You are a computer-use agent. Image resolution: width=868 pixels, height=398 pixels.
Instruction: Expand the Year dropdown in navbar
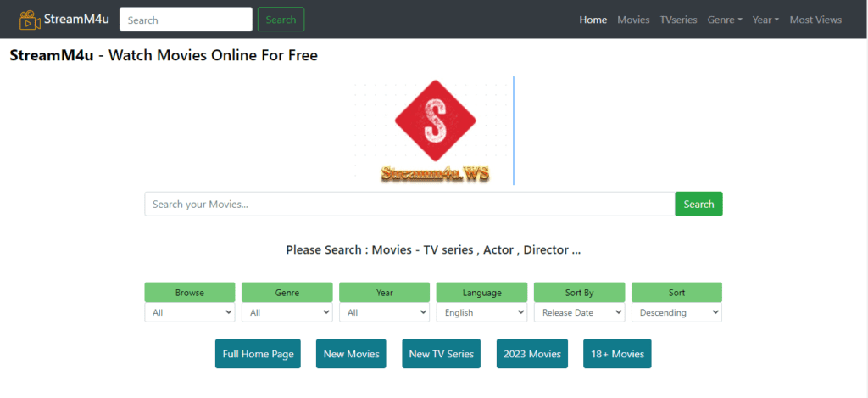pos(765,20)
